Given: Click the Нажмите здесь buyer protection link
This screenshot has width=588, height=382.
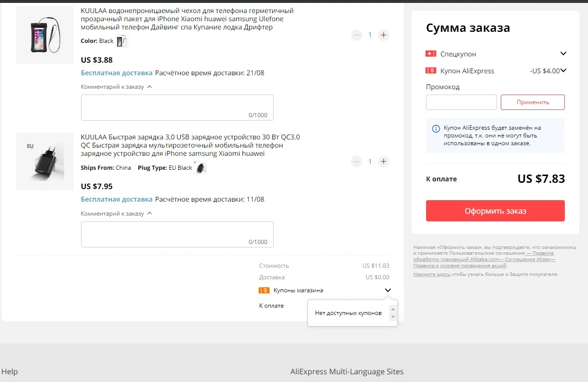Looking at the screenshot, I should point(432,274).
